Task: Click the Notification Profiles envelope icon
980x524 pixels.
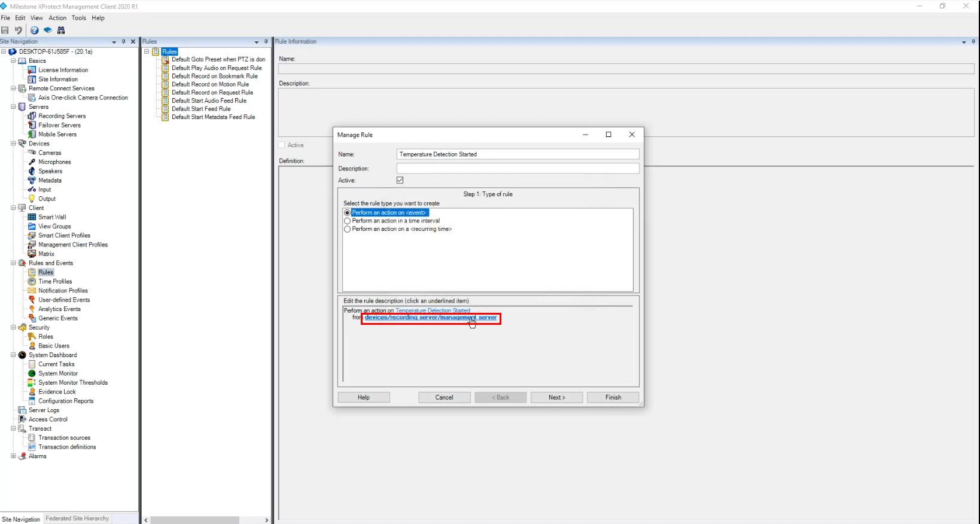Action: coord(32,291)
